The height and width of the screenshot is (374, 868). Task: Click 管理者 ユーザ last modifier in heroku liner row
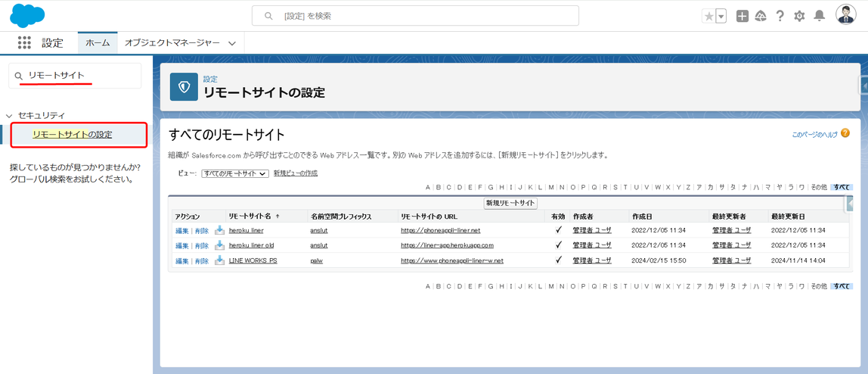coord(732,230)
